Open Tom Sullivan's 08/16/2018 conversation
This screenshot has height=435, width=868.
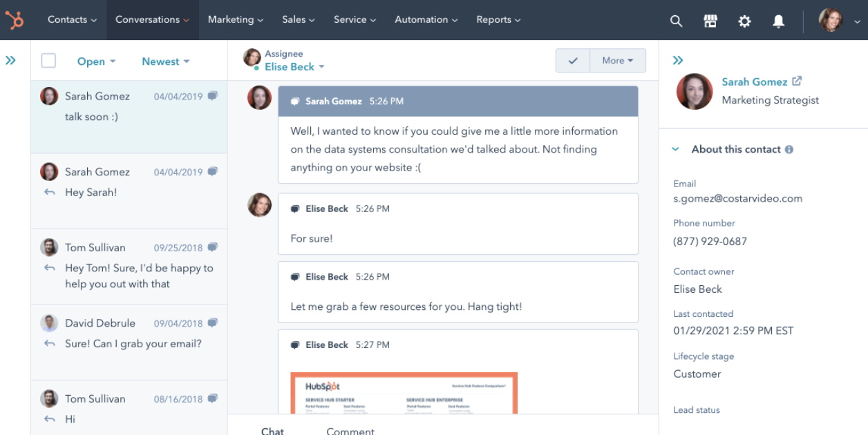click(129, 407)
